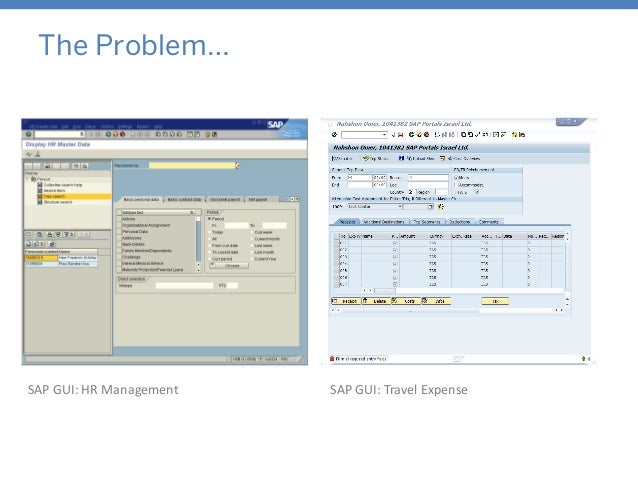
Task: Click yellow Exit icon in Travel Expense toolbar
Action: point(419,134)
